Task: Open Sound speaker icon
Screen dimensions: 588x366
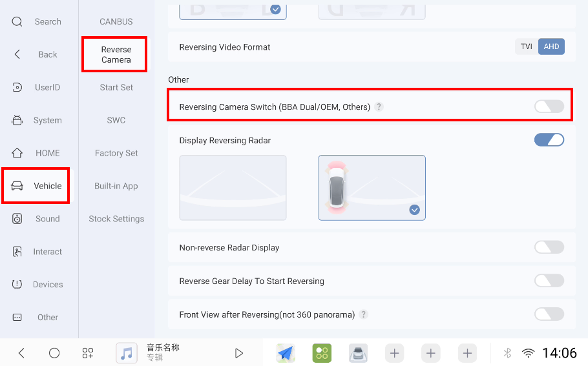Action: point(17,219)
